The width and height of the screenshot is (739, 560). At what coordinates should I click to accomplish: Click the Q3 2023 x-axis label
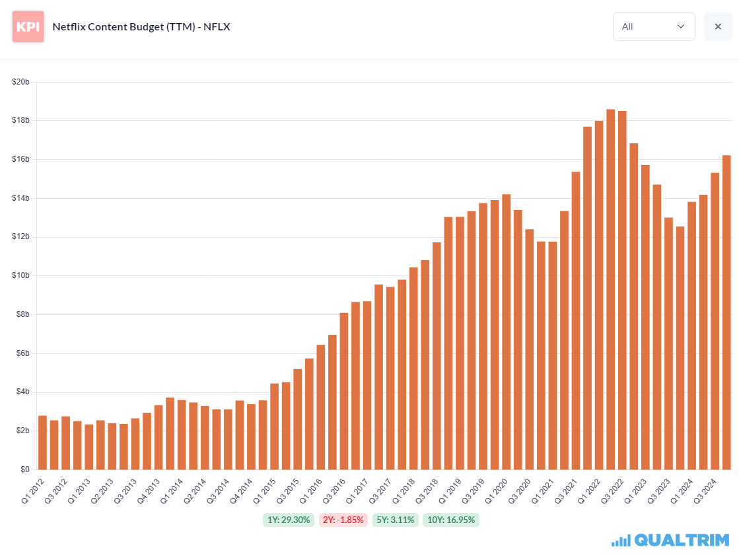tap(658, 491)
